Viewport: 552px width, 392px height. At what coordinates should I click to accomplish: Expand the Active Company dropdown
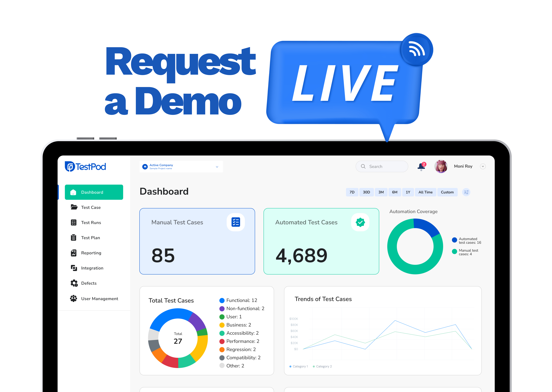(x=217, y=167)
